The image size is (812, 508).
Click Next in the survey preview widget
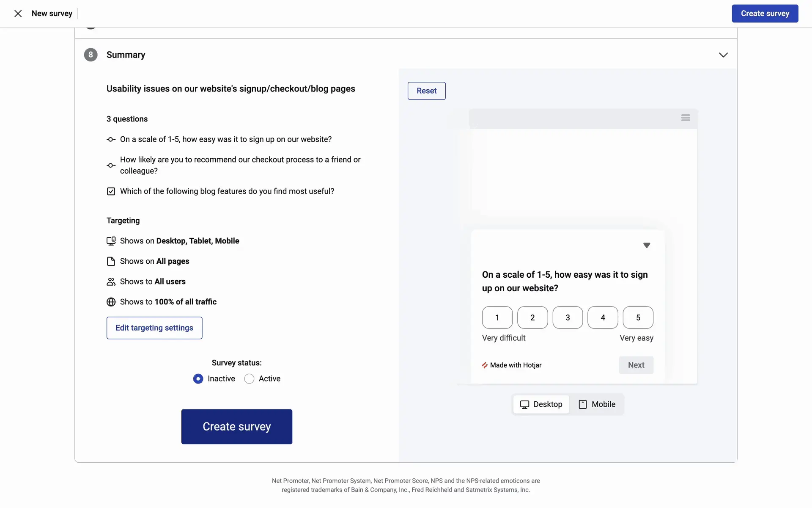pos(636,365)
